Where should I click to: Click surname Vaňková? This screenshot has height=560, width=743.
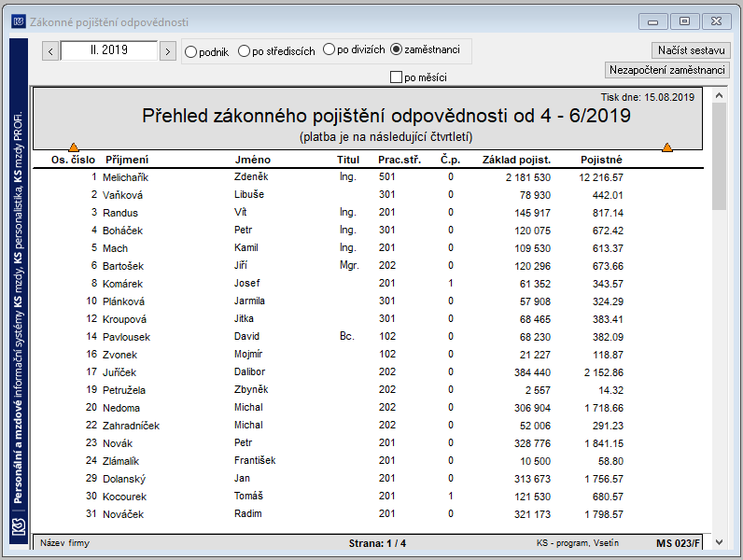(x=122, y=195)
